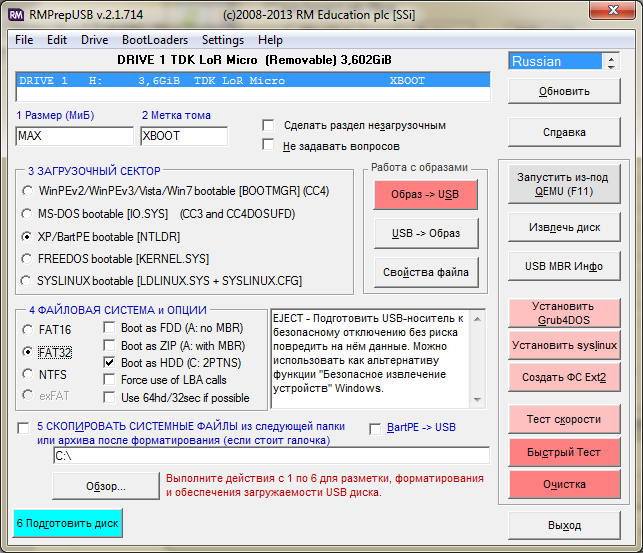Viewport: 643px width, 553px height.
Task: Open the Settings menu
Action: (223, 40)
